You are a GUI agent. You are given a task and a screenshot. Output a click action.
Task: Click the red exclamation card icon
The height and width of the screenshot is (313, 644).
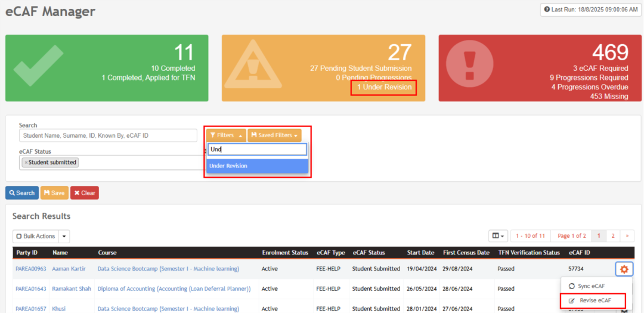pyautogui.click(x=469, y=63)
